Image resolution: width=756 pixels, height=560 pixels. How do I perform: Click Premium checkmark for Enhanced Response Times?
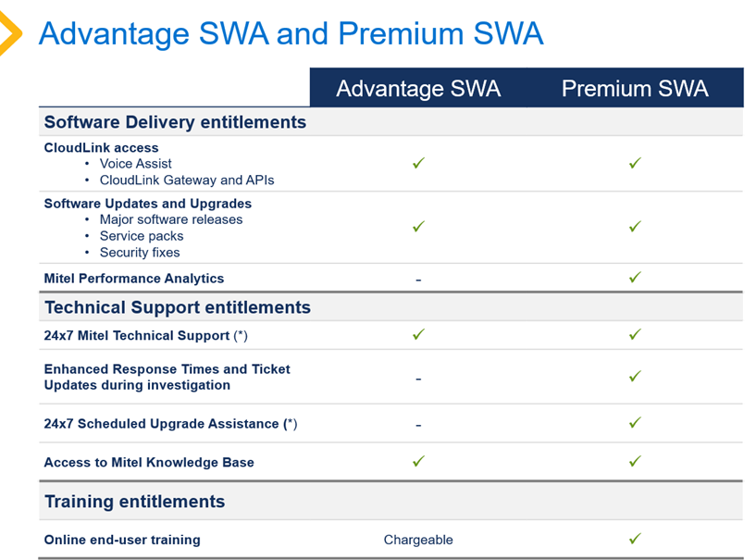pos(635,376)
